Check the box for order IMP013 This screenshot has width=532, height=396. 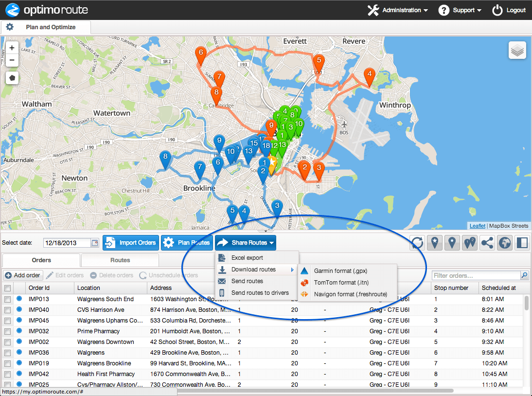[7, 299]
